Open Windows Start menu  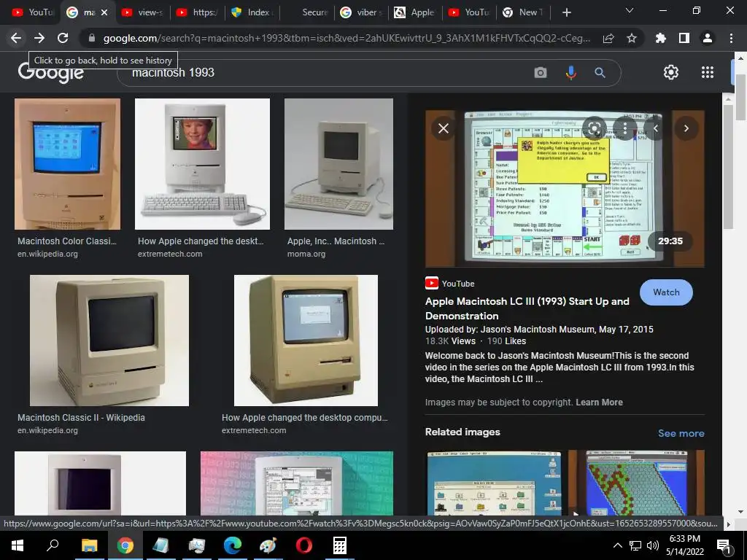coord(18,545)
